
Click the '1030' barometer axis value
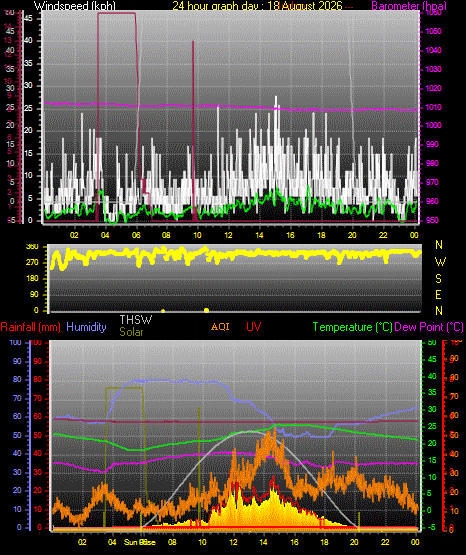tap(433, 69)
